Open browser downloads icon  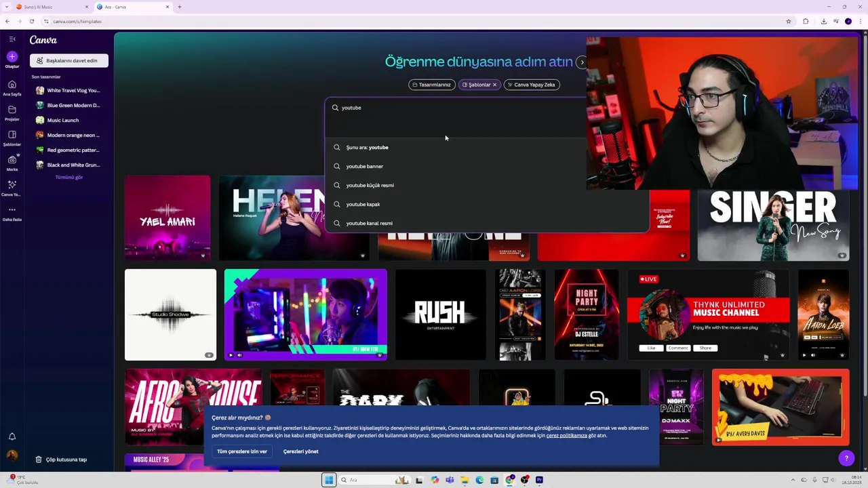point(823,21)
